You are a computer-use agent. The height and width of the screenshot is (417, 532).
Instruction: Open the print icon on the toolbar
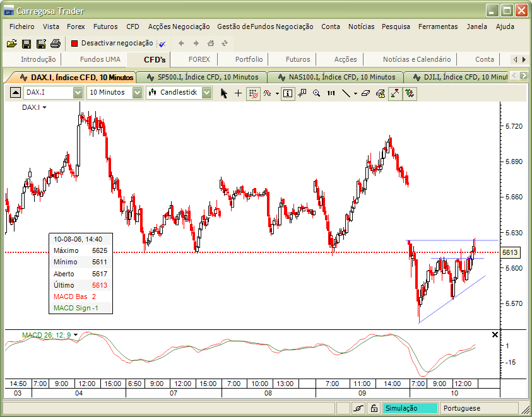coord(56,44)
